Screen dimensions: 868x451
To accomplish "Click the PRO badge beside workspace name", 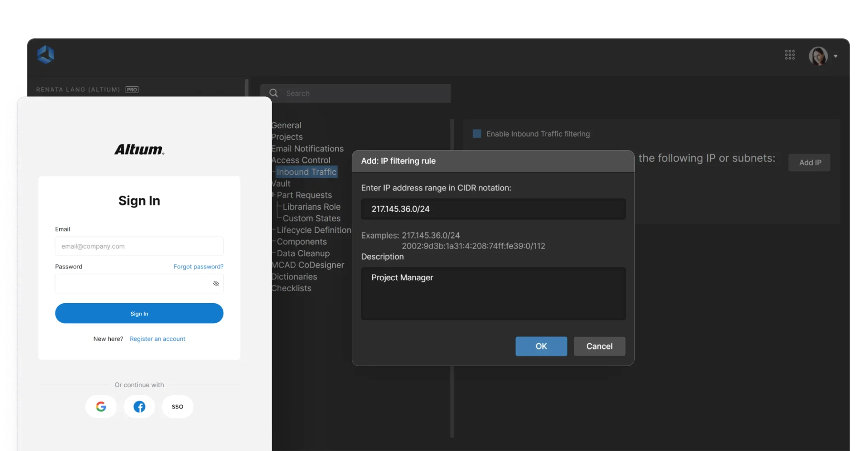I will click(x=132, y=89).
